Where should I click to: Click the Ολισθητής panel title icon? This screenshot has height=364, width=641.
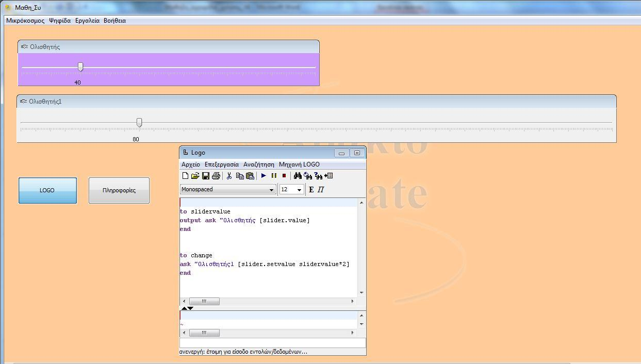(x=24, y=47)
